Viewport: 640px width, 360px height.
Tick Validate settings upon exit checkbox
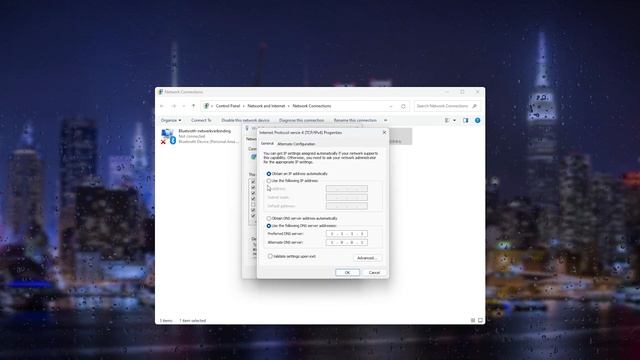pyautogui.click(x=270, y=256)
